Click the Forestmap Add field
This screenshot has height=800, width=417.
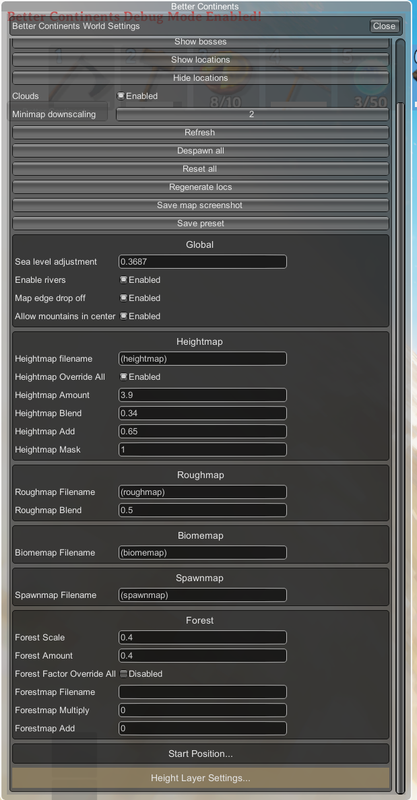point(202,728)
